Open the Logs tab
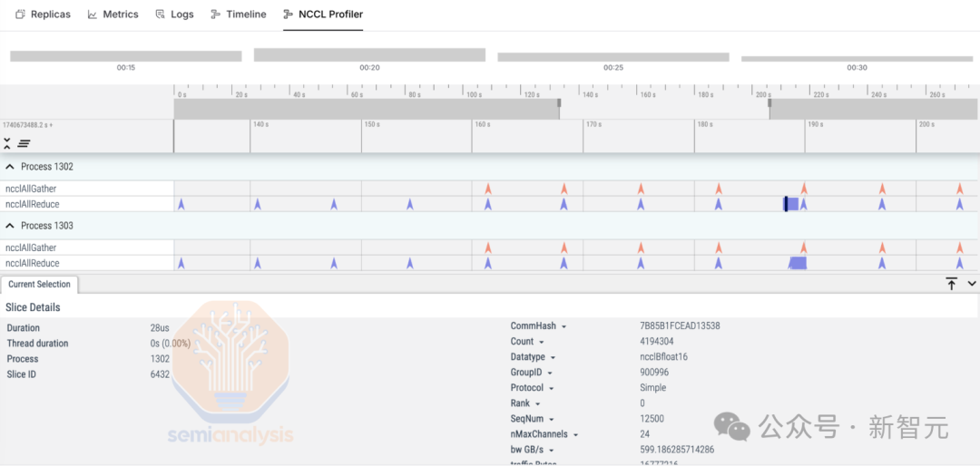The image size is (980, 466). pyautogui.click(x=174, y=14)
